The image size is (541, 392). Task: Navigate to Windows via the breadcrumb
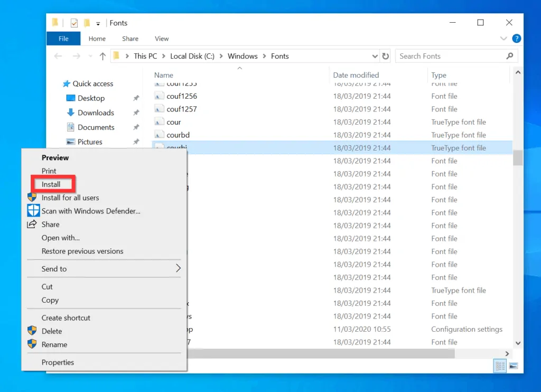pos(242,55)
